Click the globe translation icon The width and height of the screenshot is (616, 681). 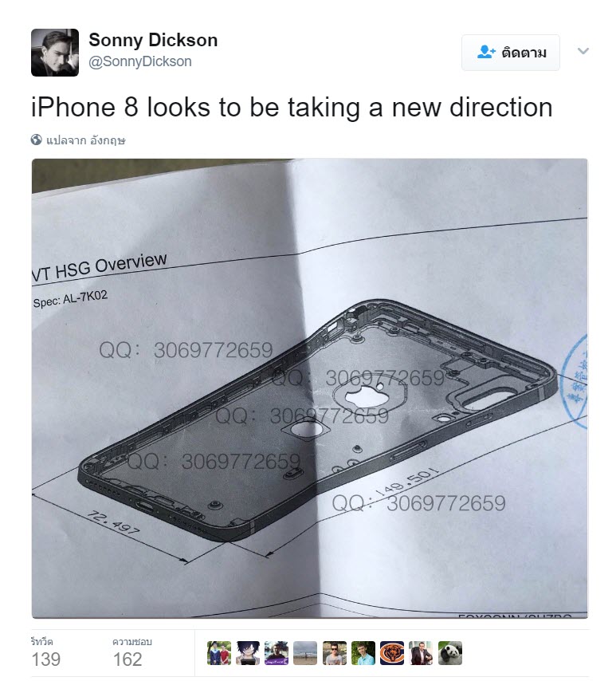click(x=37, y=140)
